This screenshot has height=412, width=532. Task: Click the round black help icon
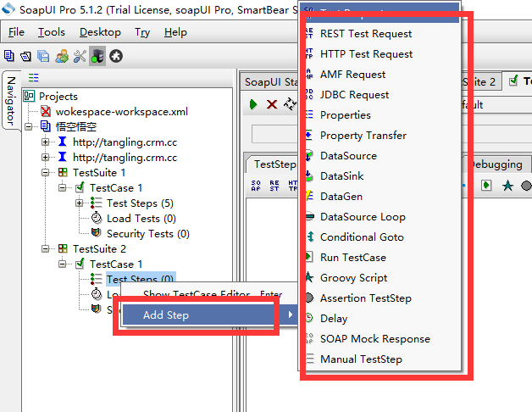click(x=116, y=56)
